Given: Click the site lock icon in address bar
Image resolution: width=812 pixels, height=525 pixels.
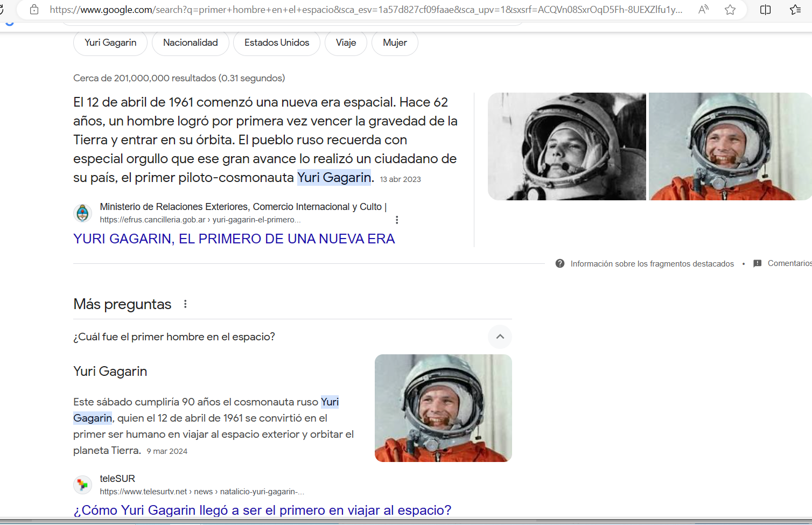Looking at the screenshot, I should (34, 10).
